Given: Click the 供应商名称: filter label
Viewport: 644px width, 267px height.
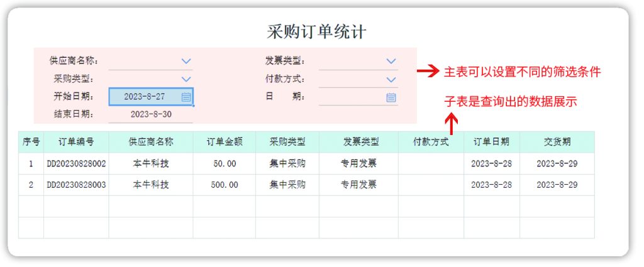Looking at the screenshot, I should 74,61.
